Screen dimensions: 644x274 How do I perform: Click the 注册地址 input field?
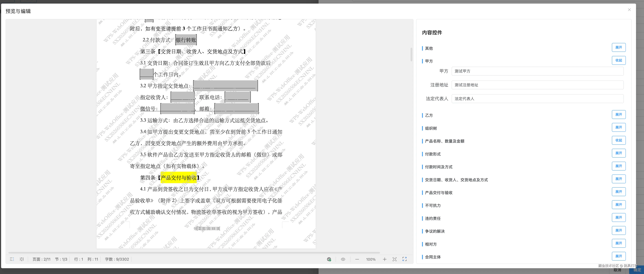click(x=537, y=85)
